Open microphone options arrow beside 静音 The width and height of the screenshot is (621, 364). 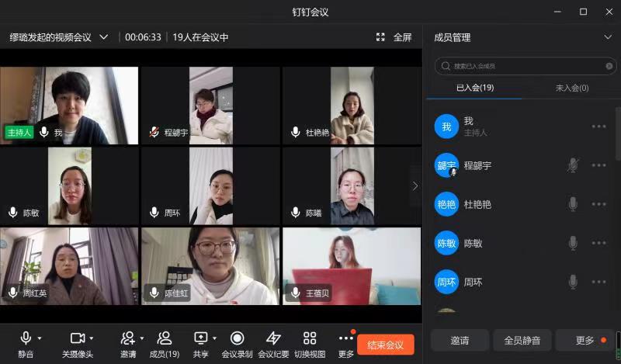[40, 338]
